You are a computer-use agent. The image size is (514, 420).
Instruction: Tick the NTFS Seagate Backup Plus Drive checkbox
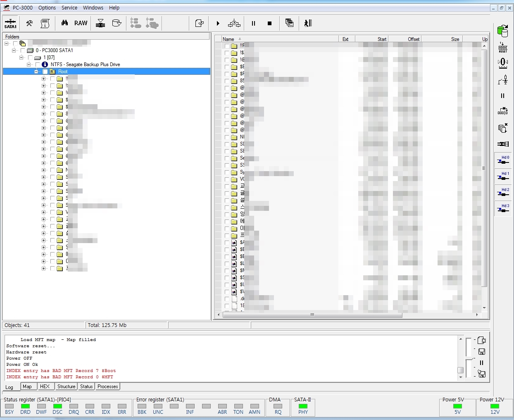(x=38, y=65)
